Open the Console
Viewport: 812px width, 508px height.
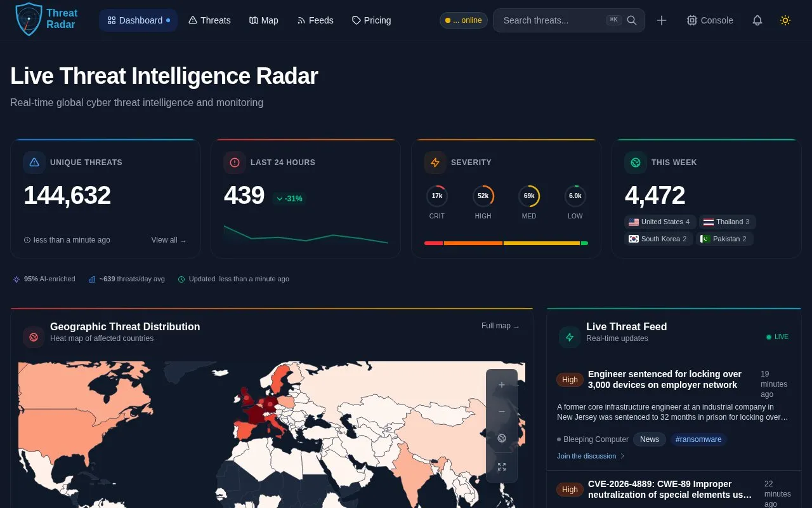(710, 20)
